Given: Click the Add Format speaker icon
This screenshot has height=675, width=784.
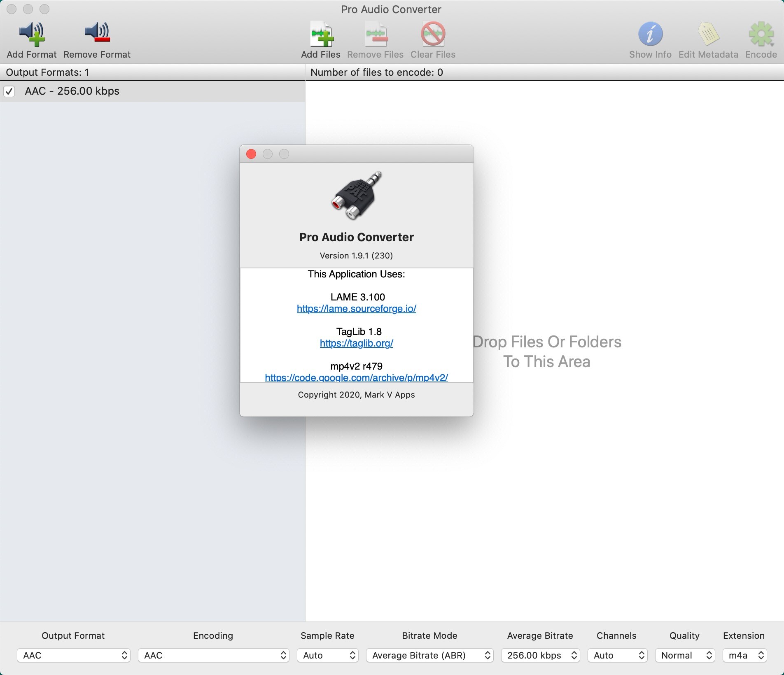Looking at the screenshot, I should 32,34.
